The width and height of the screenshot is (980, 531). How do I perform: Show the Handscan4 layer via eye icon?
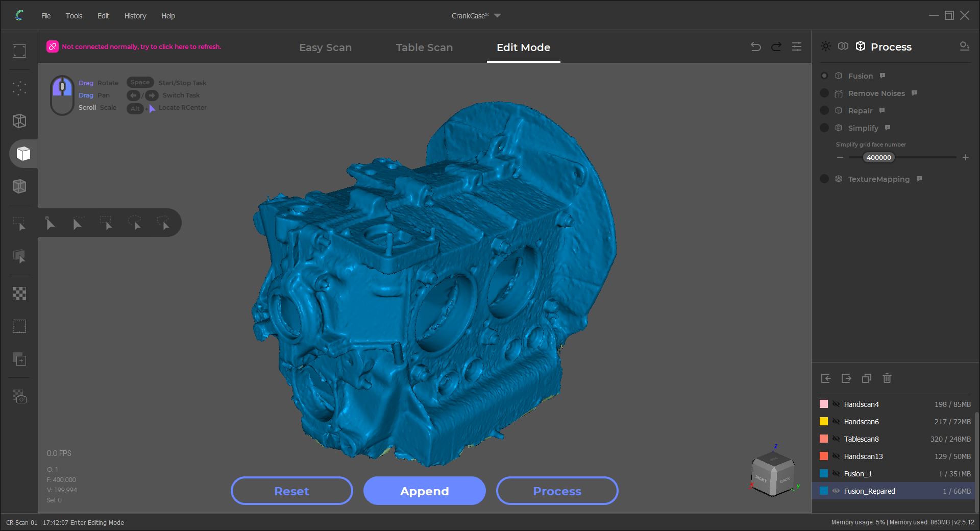coord(836,404)
